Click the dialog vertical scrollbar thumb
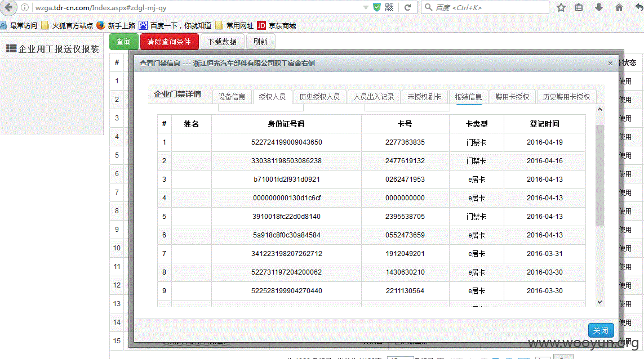644x359 pixels. click(x=599, y=175)
